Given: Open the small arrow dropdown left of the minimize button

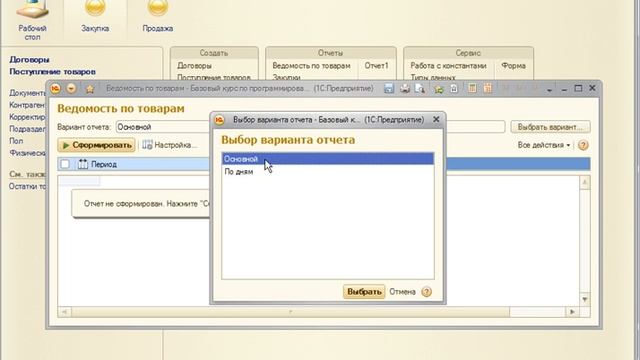Looking at the screenshot, I should pyautogui.click(x=549, y=89).
